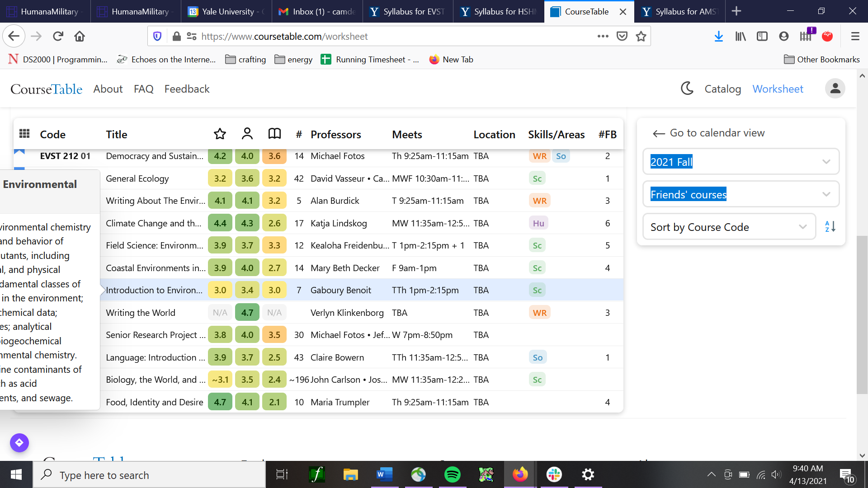Close the CourseTable tab

pyautogui.click(x=623, y=12)
